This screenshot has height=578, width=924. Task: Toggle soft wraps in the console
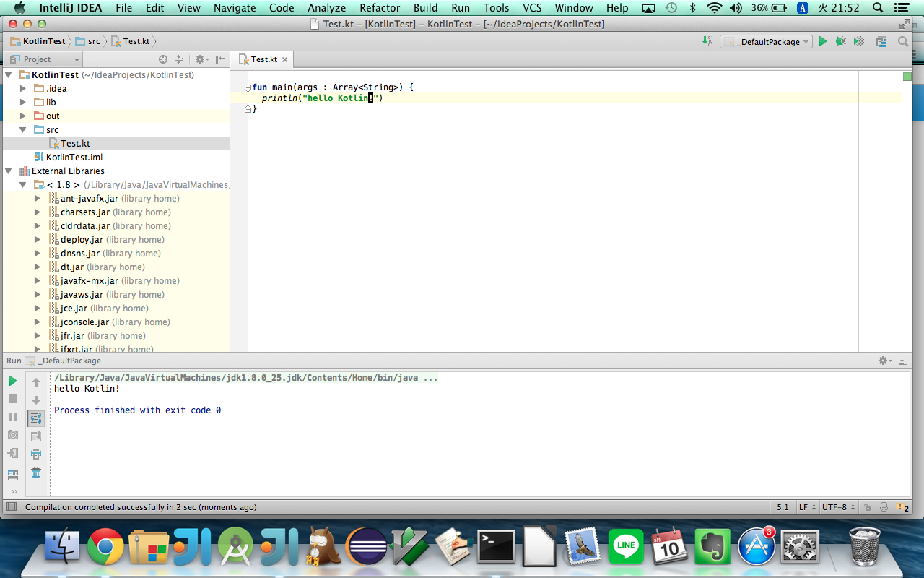coord(36,418)
